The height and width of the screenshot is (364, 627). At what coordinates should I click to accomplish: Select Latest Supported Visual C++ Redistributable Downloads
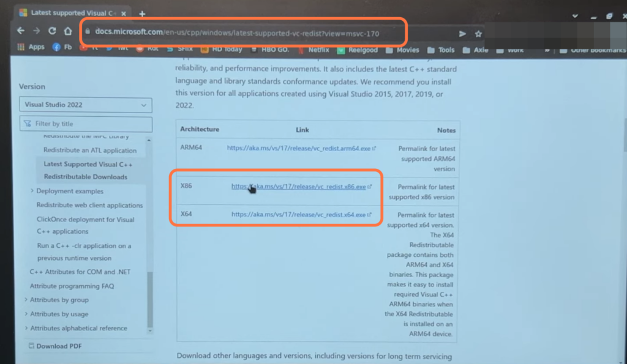(88, 170)
